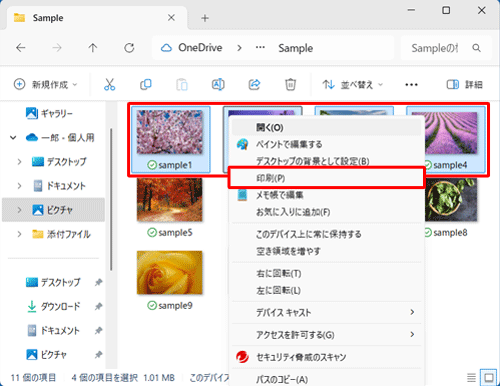Close the Sample tab
500x386 pixels.
coord(171,18)
